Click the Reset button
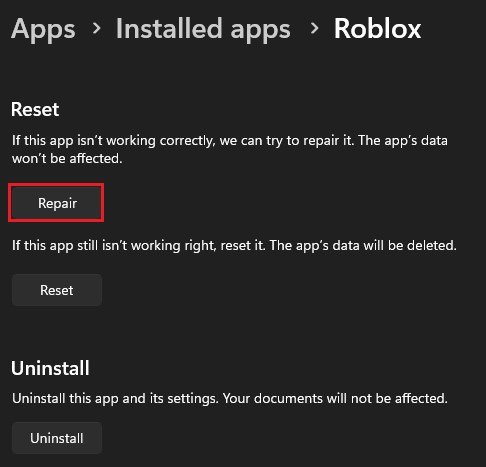Image resolution: width=486 pixels, height=467 pixels. (x=57, y=290)
